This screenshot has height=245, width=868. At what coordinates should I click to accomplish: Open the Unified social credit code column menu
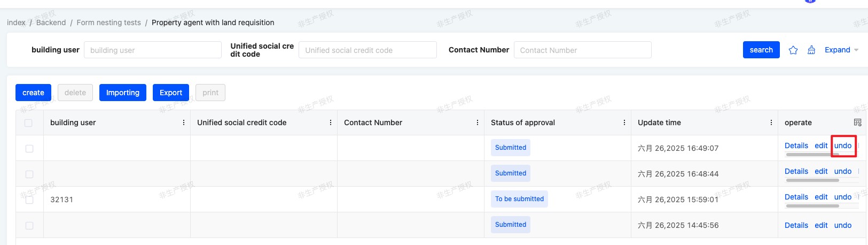(x=331, y=122)
